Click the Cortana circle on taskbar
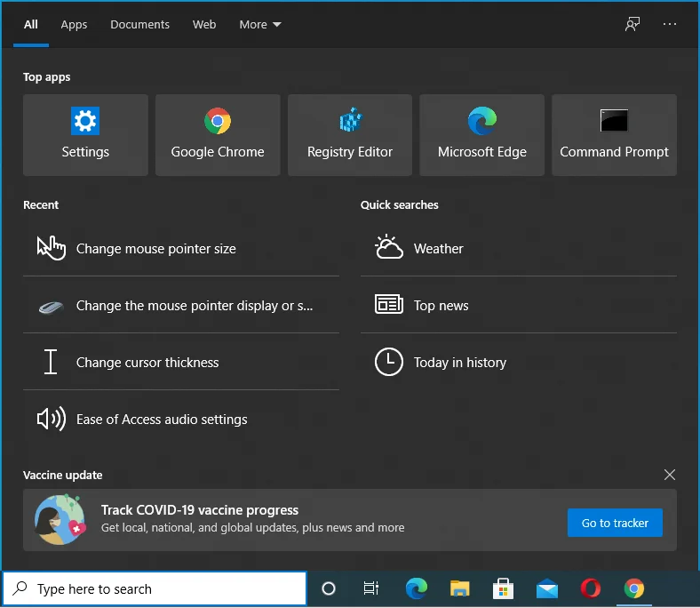The image size is (700, 608). [329, 588]
